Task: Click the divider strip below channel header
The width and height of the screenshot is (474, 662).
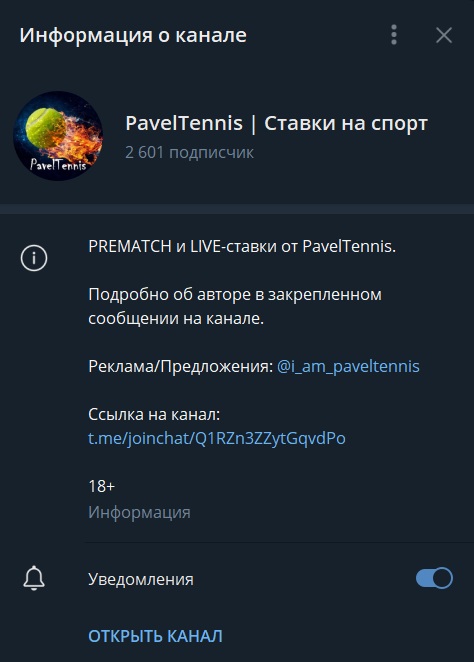Action: 237,209
